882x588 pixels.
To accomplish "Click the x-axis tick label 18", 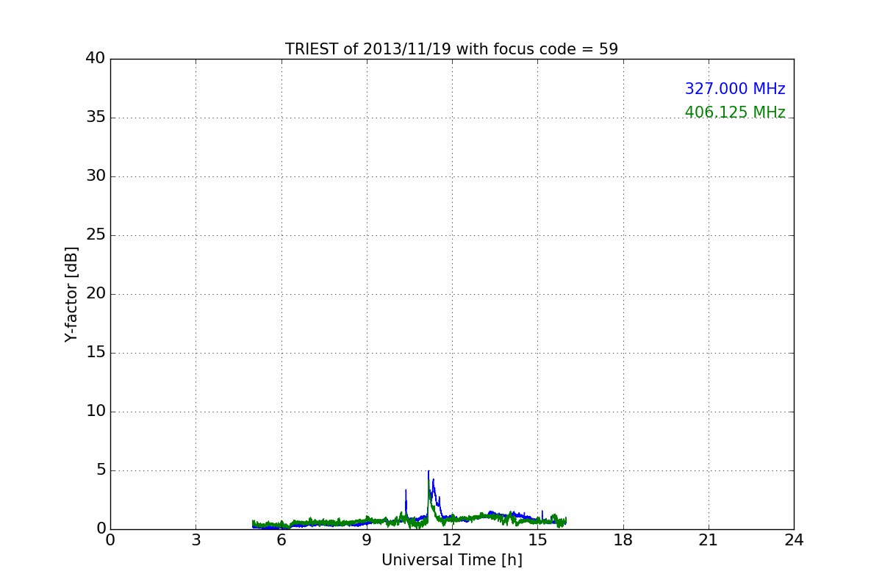I will 623,539.
